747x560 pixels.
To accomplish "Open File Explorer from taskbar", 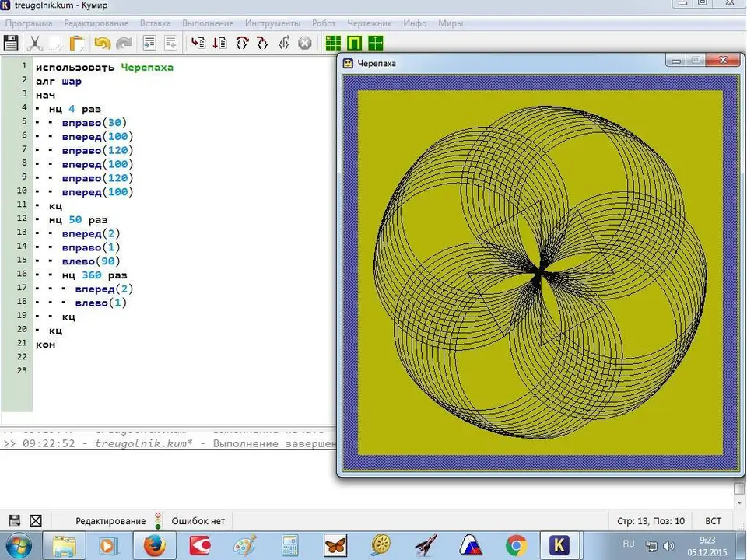I will point(64,546).
